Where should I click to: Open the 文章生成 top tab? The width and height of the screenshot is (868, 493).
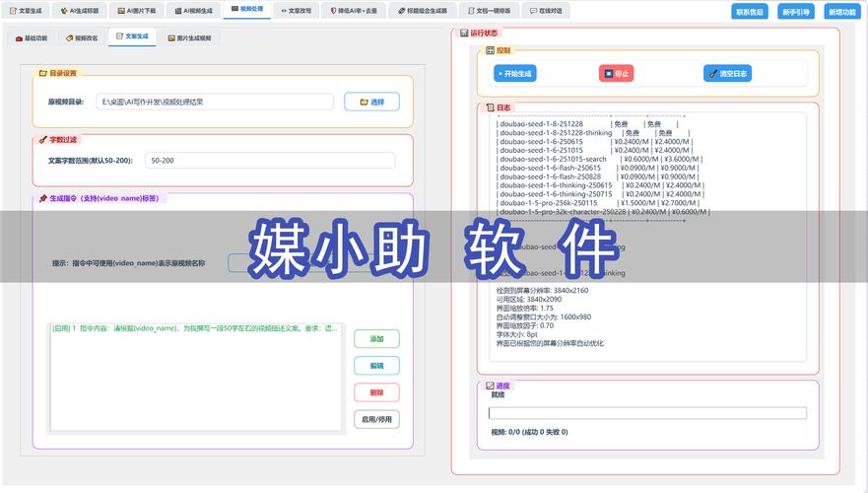point(27,10)
